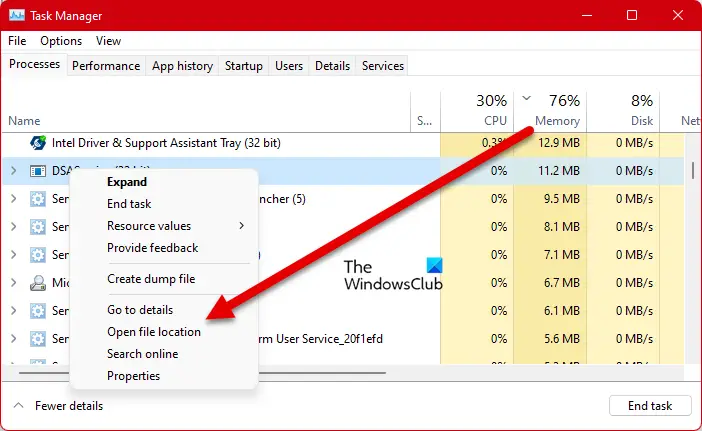Expand the service row showing 7.1 MB
This screenshot has width=702, height=431.
click(x=13, y=255)
